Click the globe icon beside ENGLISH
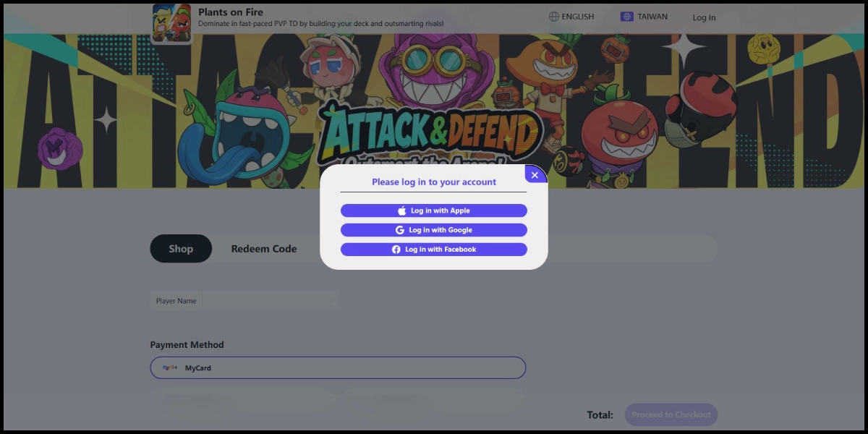The image size is (868, 434). point(554,17)
